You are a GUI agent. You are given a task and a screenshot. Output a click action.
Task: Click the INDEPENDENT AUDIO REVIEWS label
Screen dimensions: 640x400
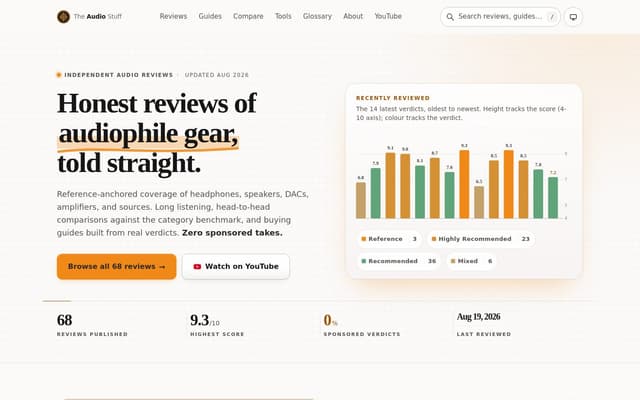tap(119, 75)
